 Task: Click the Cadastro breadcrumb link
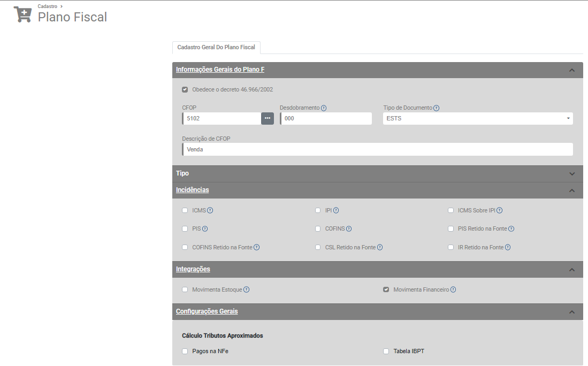(x=48, y=6)
